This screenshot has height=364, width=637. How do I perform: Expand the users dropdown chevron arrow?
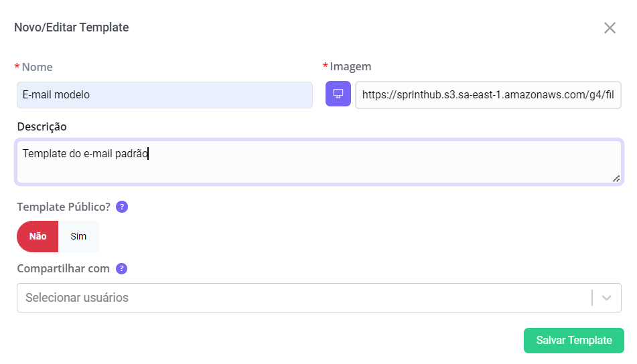click(x=607, y=298)
